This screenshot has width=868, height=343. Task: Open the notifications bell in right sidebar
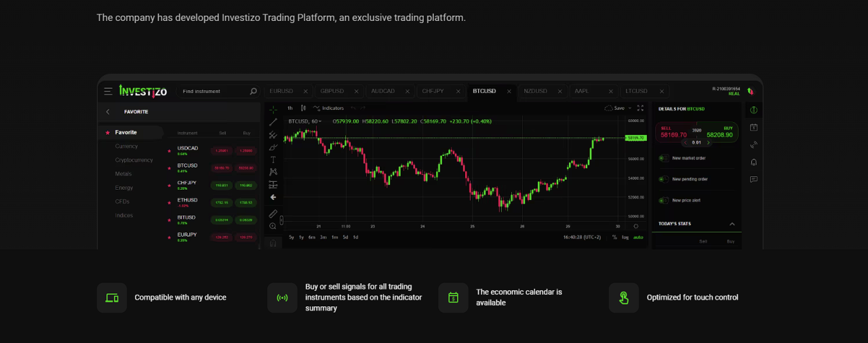753,162
